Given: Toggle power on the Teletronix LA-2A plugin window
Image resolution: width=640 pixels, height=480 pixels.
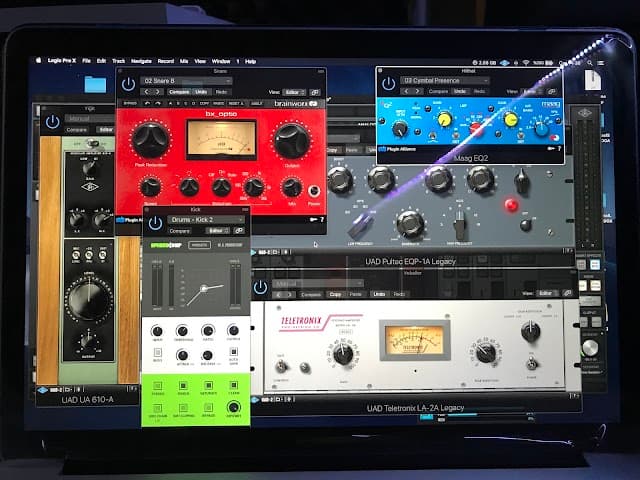Looking at the screenshot, I should coord(260,287).
